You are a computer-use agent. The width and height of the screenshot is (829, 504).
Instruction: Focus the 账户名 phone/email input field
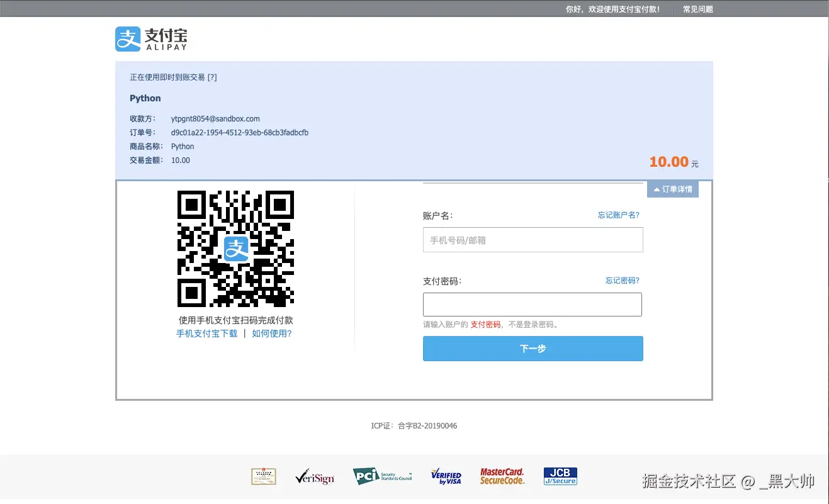tap(533, 240)
